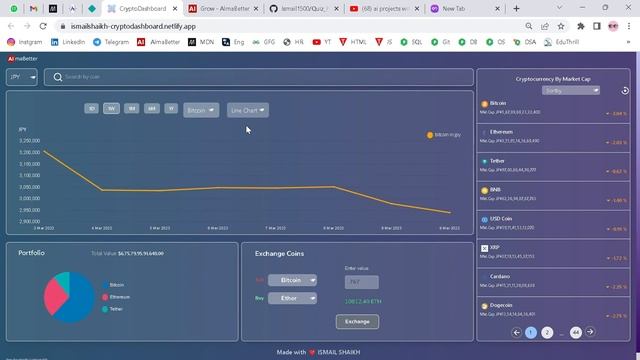Refresh the market cap list
Screen dimensions: 640x360
(624, 91)
